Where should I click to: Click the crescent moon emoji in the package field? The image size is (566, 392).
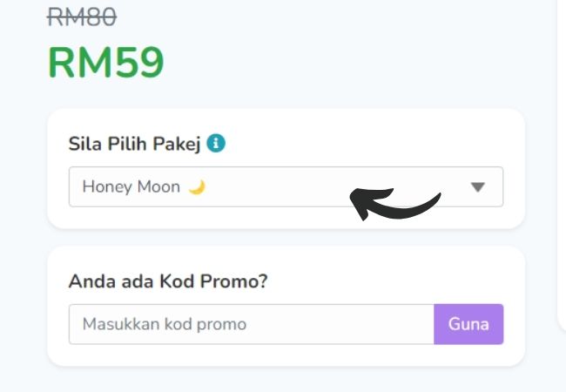tap(197, 187)
